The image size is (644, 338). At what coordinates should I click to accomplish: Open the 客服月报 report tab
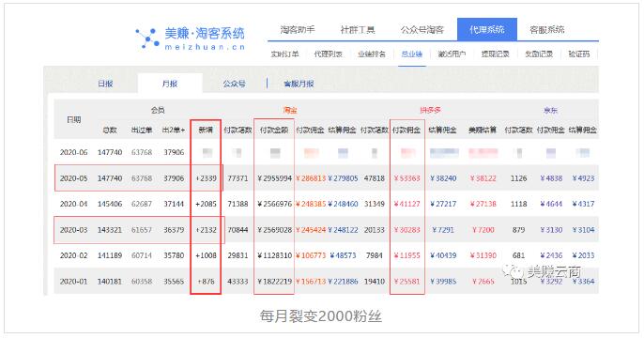299,84
